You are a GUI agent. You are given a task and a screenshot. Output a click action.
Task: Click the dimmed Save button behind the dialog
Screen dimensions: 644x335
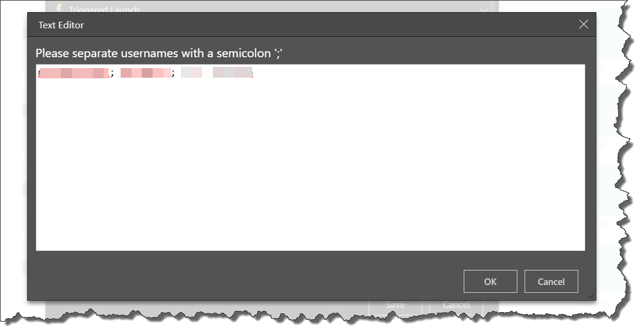click(x=395, y=305)
